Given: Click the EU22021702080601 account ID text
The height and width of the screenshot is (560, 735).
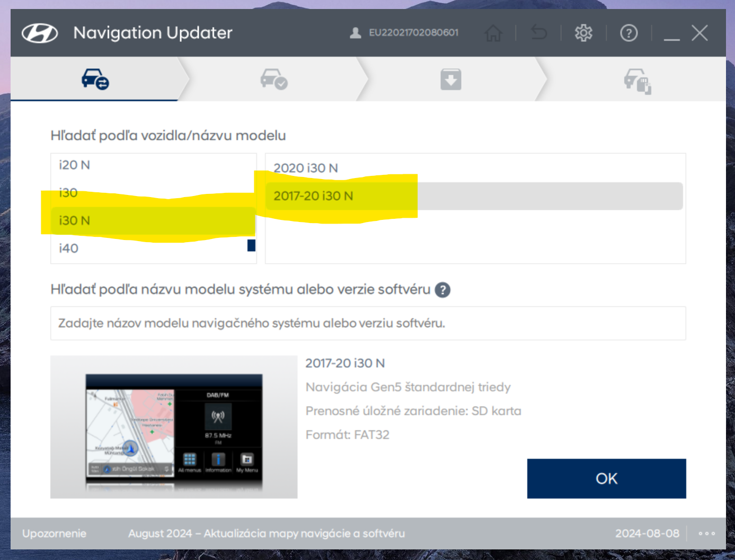Looking at the screenshot, I should click(414, 33).
